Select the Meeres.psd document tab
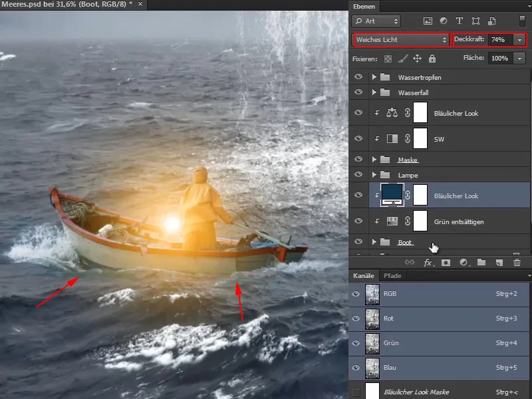Screen dimensions: 532x399 tap(67, 4)
